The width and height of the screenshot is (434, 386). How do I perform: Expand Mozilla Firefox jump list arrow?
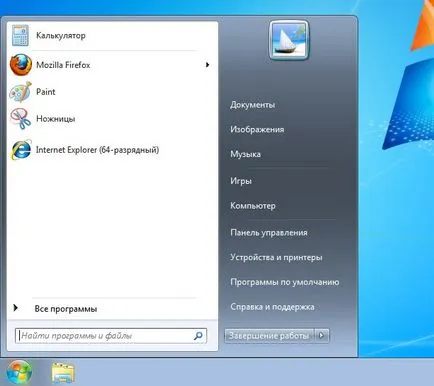(207, 65)
